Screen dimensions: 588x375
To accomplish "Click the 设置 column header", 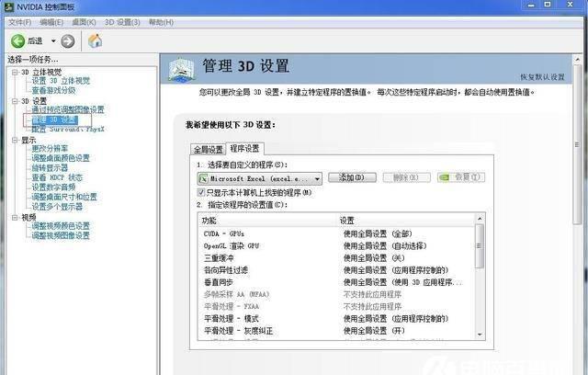I will (x=406, y=221).
